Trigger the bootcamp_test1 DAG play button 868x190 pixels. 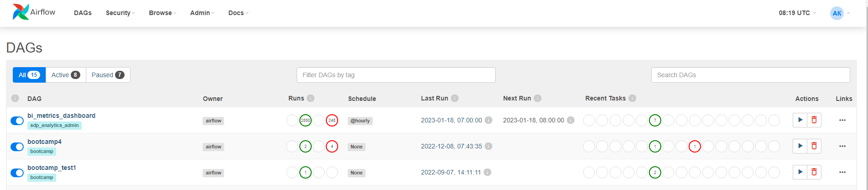pyautogui.click(x=800, y=172)
